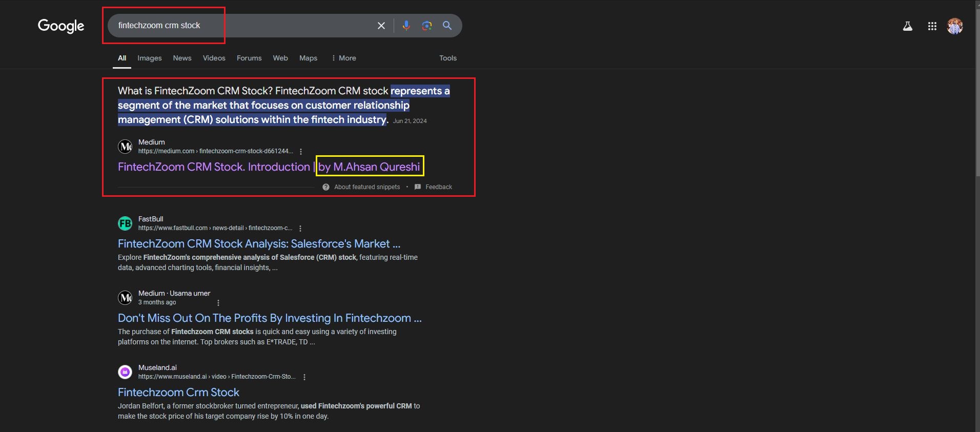Click into the search query text field
The image size is (980, 432).
[x=246, y=26]
